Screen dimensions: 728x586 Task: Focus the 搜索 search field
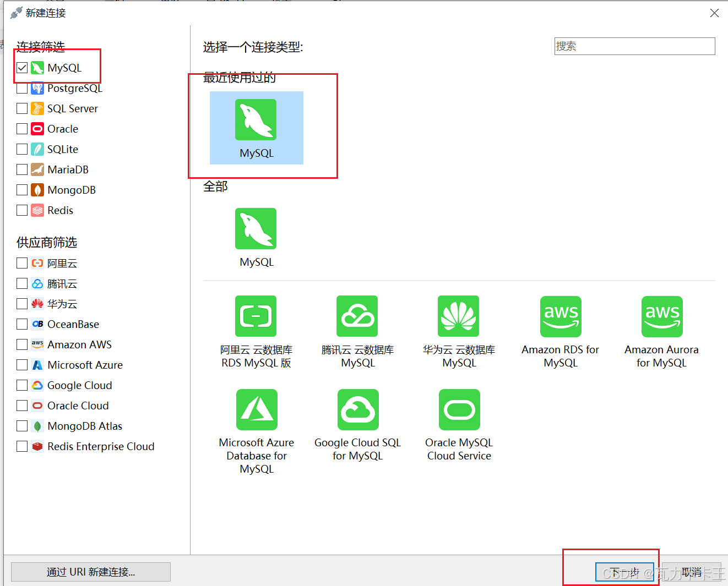click(x=634, y=46)
